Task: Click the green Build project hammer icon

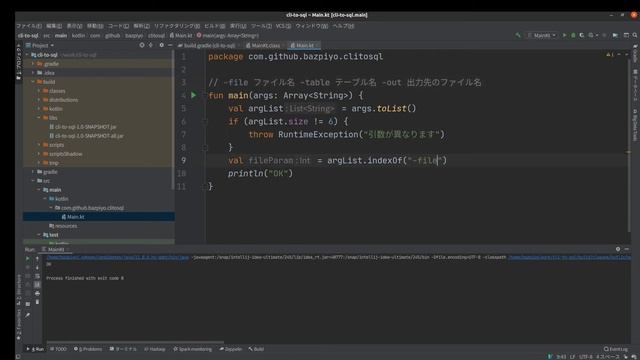Action: click(x=518, y=36)
